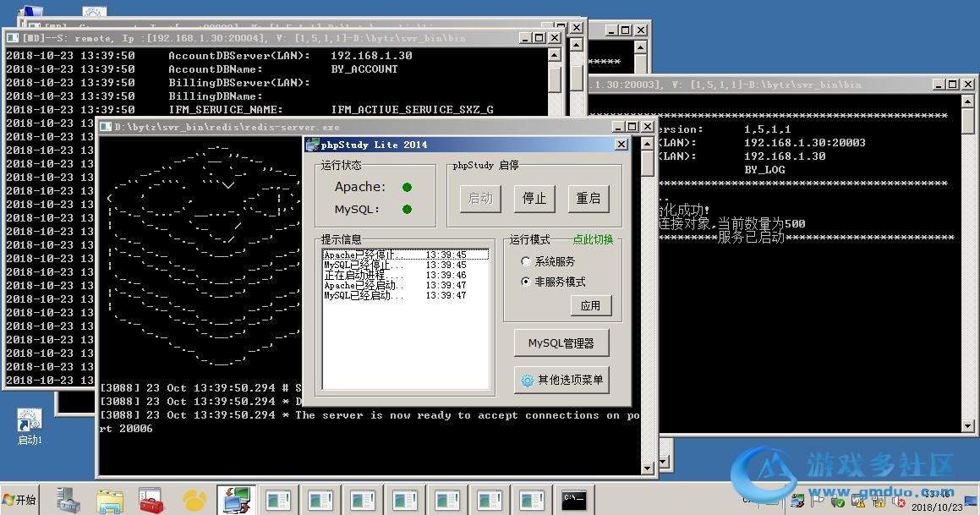Click phpStudy title bar icon

[312, 145]
